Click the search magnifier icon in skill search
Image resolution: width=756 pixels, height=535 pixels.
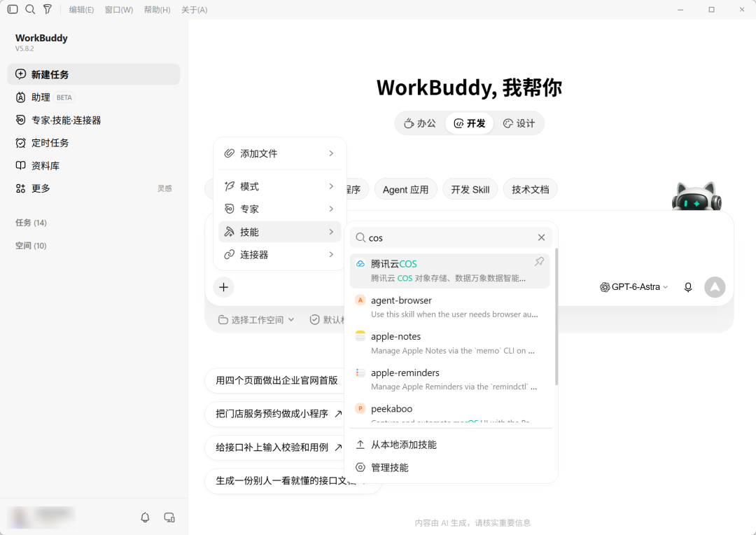coord(360,238)
